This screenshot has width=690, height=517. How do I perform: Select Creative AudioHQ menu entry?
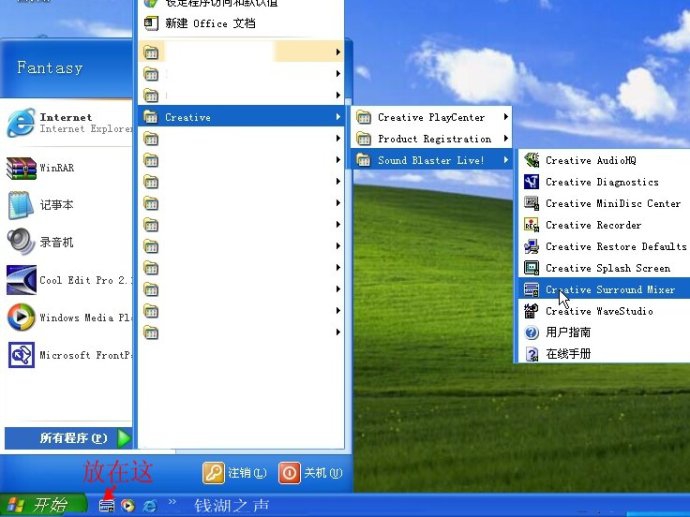pos(604,160)
